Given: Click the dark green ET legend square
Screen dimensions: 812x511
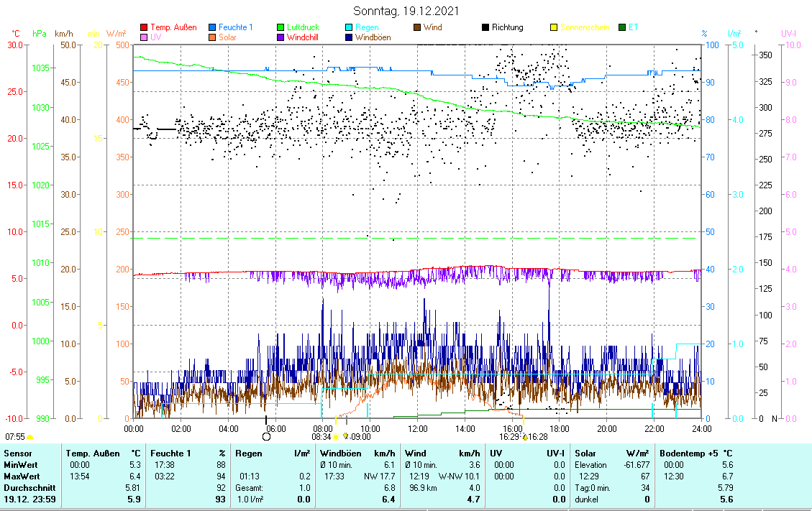Looking at the screenshot, I should [622, 28].
